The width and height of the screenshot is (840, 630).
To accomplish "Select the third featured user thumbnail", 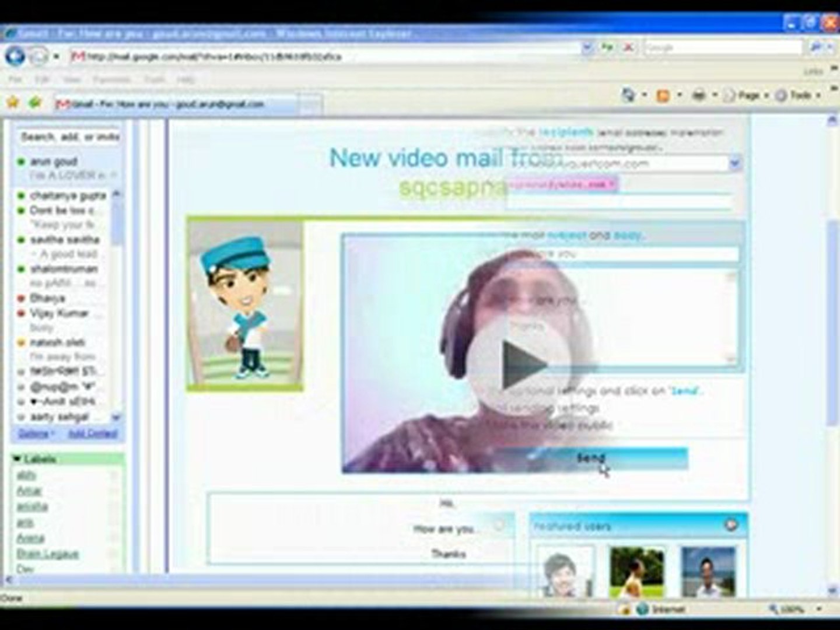I will [x=708, y=572].
